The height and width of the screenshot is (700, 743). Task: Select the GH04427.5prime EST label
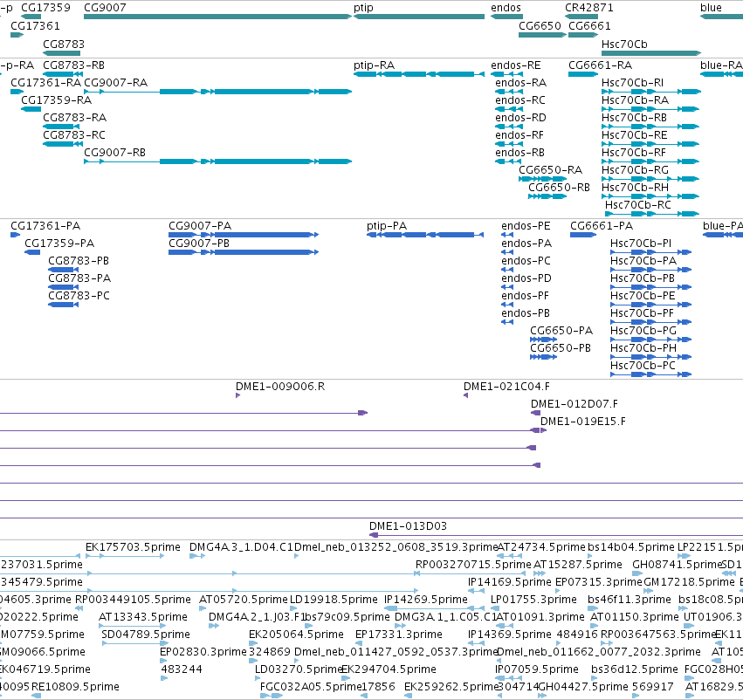click(583, 686)
